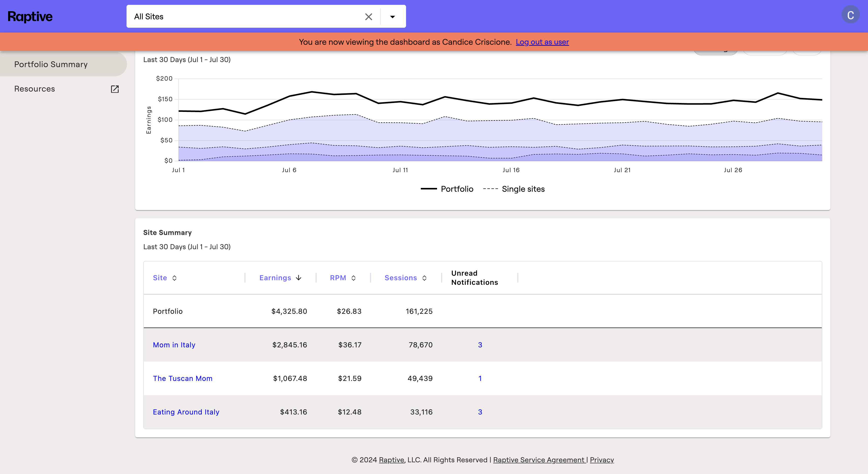Click Eating Around Italy RPM $12.48

349,412
